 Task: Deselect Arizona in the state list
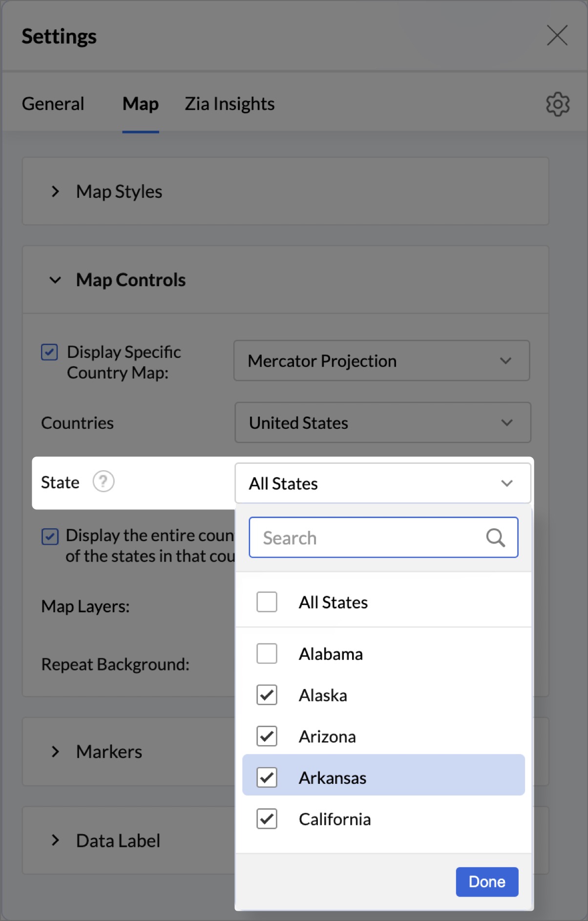[x=267, y=736]
